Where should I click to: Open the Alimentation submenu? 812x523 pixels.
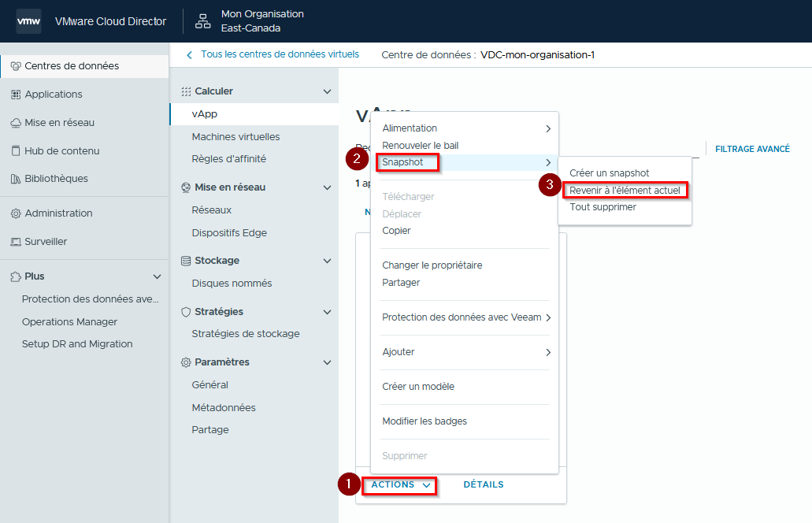click(465, 128)
